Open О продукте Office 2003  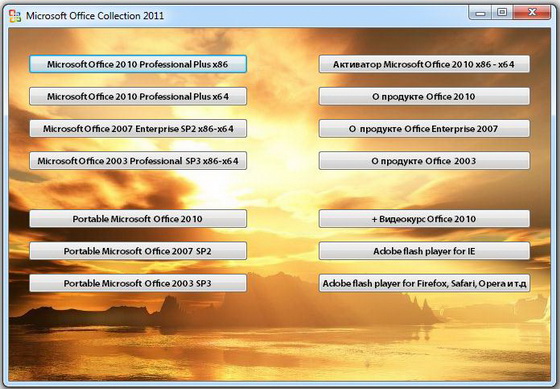tap(424, 161)
